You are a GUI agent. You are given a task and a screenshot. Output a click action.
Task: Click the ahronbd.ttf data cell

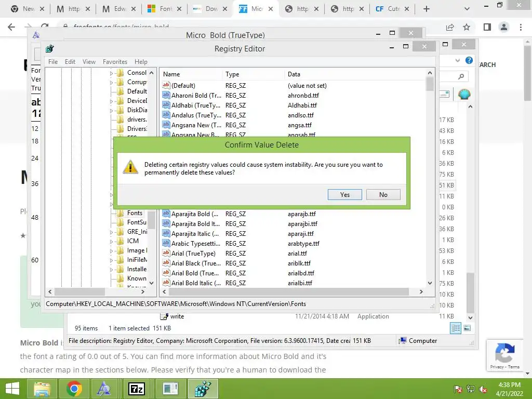pos(303,96)
